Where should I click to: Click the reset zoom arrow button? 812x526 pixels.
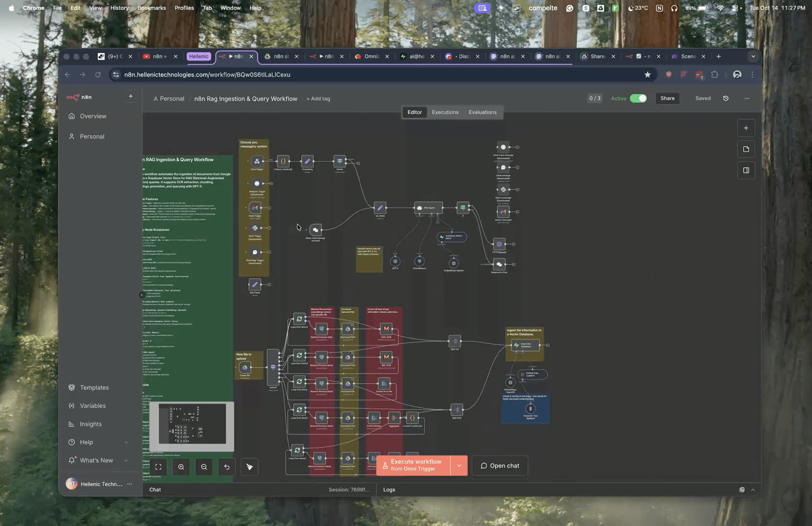pos(227,467)
